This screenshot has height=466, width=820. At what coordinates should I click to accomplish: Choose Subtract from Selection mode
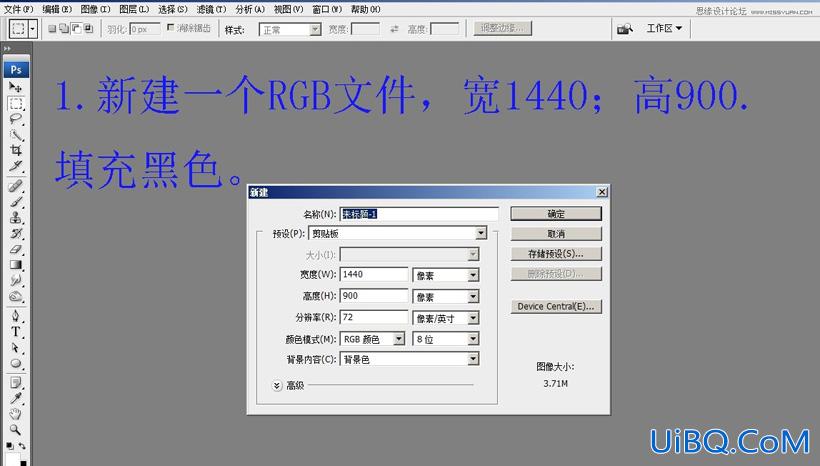tap(76, 29)
